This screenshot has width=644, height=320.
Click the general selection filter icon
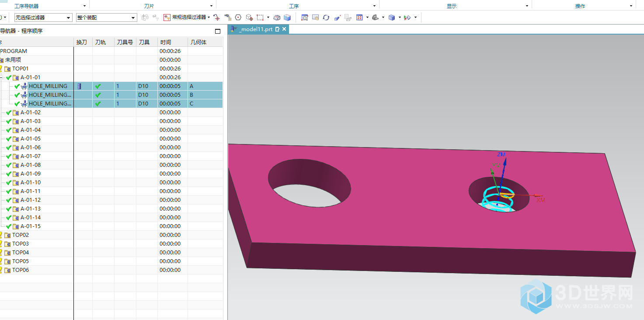[167, 18]
